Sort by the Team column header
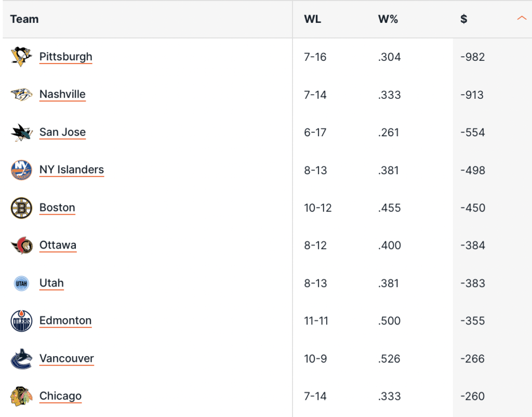 click(x=24, y=19)
